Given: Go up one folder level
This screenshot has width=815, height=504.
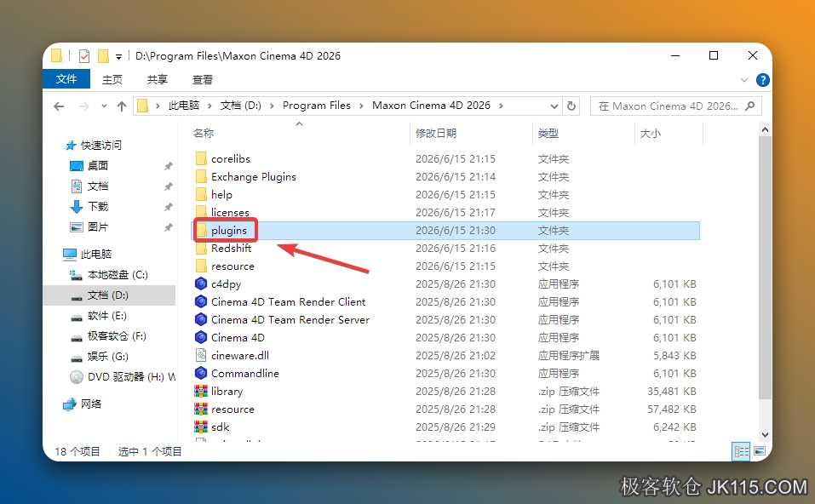Looking at the screenshot, I should click(122, 106).
